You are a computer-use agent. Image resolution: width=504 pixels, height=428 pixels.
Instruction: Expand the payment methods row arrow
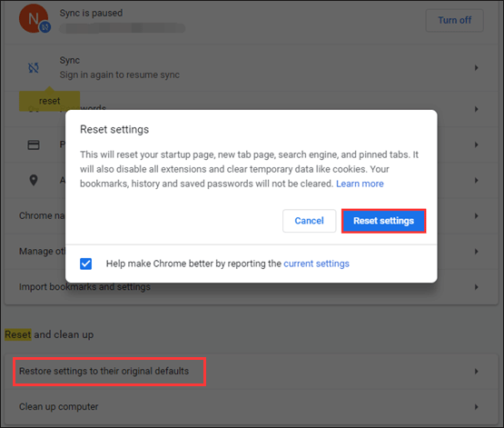click(x=477, y=144)
